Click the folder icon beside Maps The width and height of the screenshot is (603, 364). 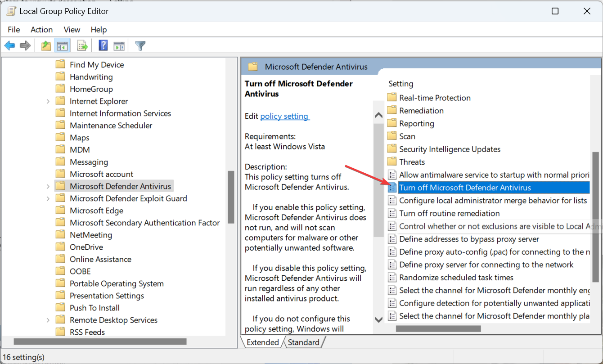pyautogui.click(x=60, y=137)
